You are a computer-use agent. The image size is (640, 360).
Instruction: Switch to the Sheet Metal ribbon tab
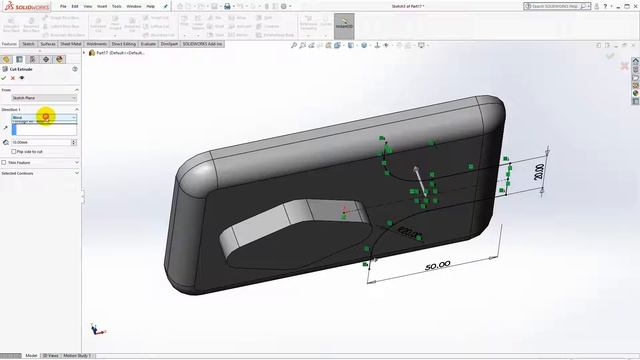pos(71,44)
